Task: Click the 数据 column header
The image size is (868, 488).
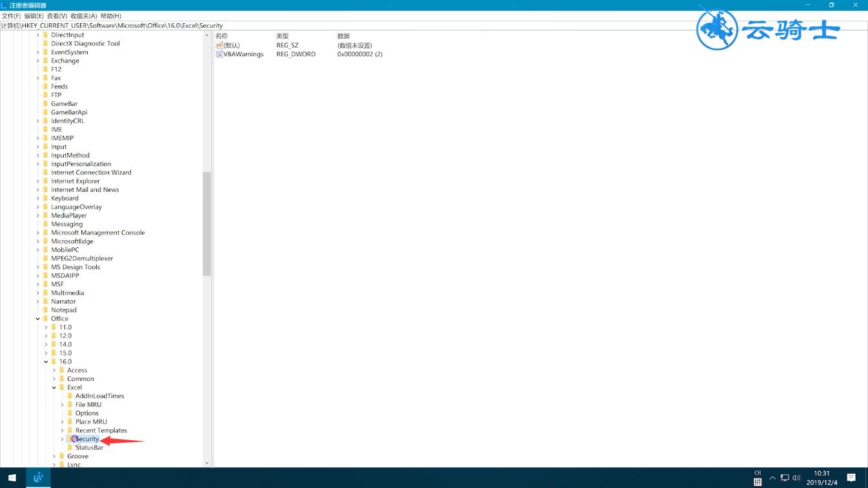Action: pyautogui.click(x=343, y=36)
